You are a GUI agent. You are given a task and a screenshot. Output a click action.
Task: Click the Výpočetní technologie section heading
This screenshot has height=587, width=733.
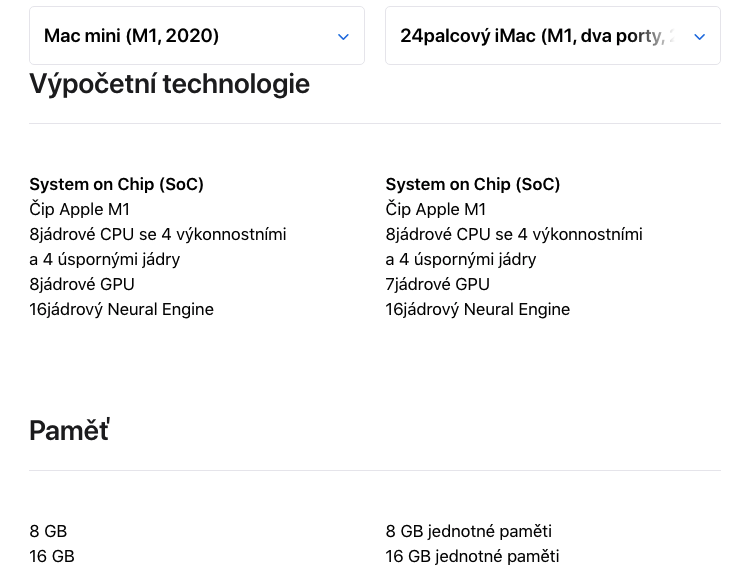(x=169, y=84)
